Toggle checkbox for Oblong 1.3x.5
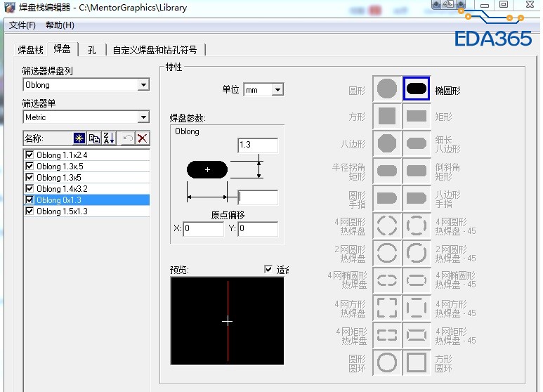The height and width of the screenshot is (392, 543). point(30,166)
